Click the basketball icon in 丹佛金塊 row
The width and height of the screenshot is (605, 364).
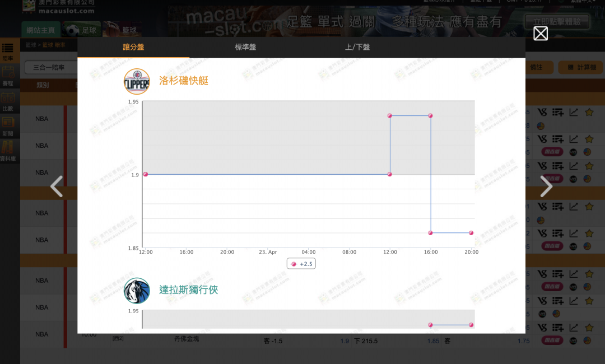point(587,340)
